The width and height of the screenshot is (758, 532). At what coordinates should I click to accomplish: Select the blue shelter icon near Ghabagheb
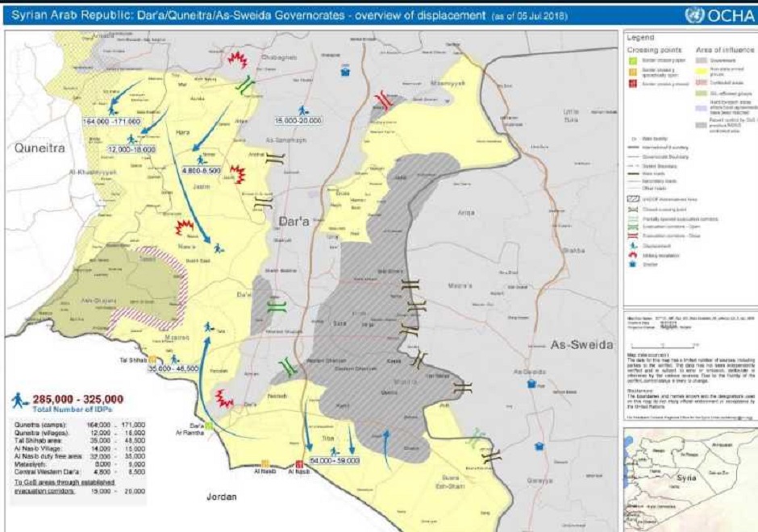[x=346, y=72]
